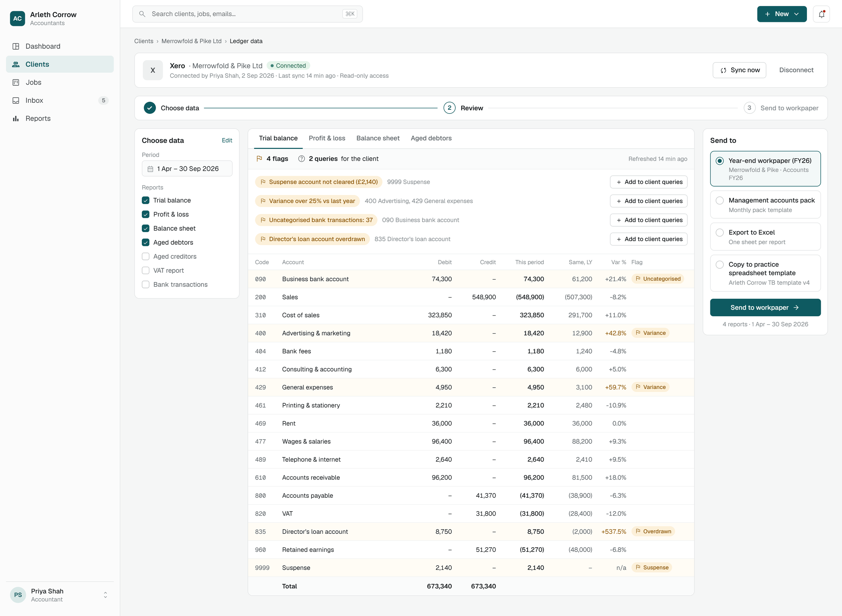Uncheck the Trial balance report checkbox
The height and width of the screenshot is (616, 842).
pos(146,200)
